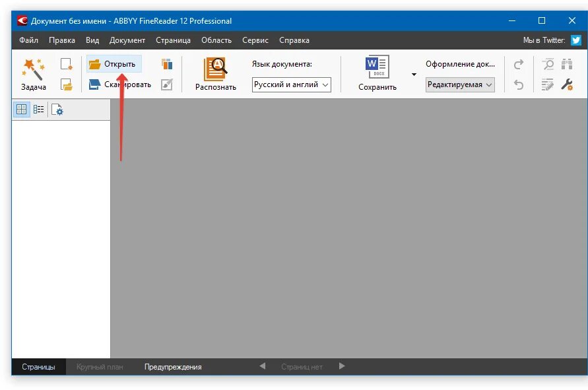Click the ABBYY FineReader title bar logo
This screenshot has height=390, width=588.
(x=22, y=20)
